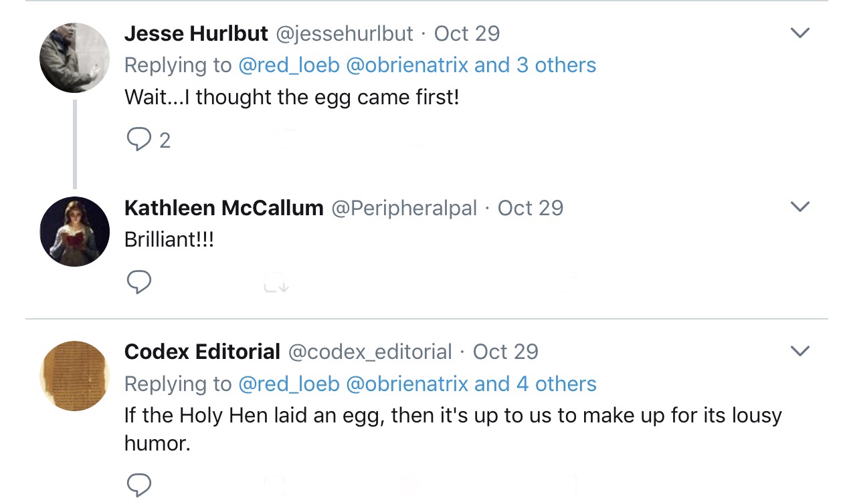Visit @obrienatrix from Jesse Hurlbut's reply line
845x504 pixels.
[x=407, y=66]
